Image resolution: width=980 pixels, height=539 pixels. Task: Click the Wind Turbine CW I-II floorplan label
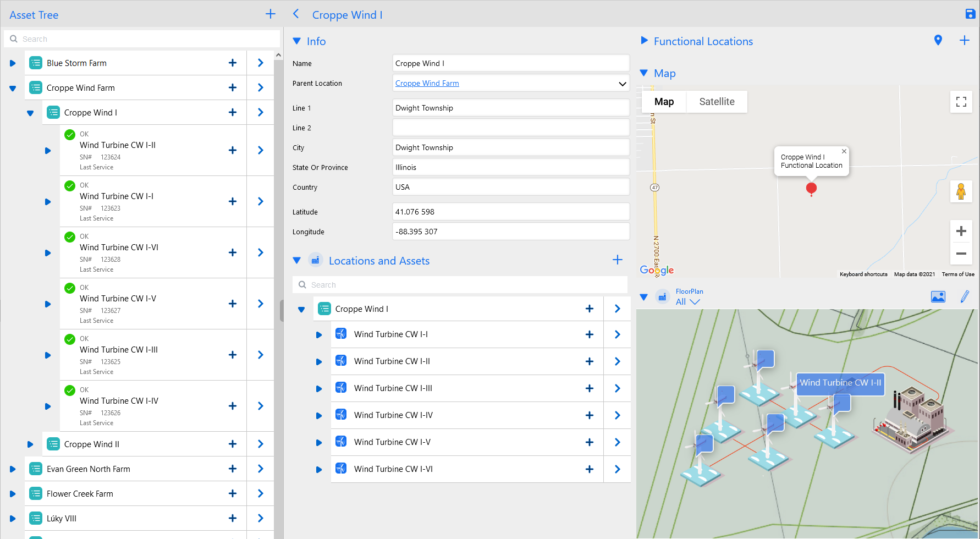click(840, 383)
